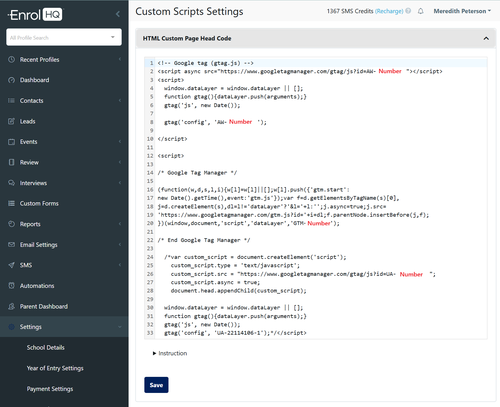
Task: Click line number 33 in the code gutter
Action: pyautogui.click(x=150, y=333)
